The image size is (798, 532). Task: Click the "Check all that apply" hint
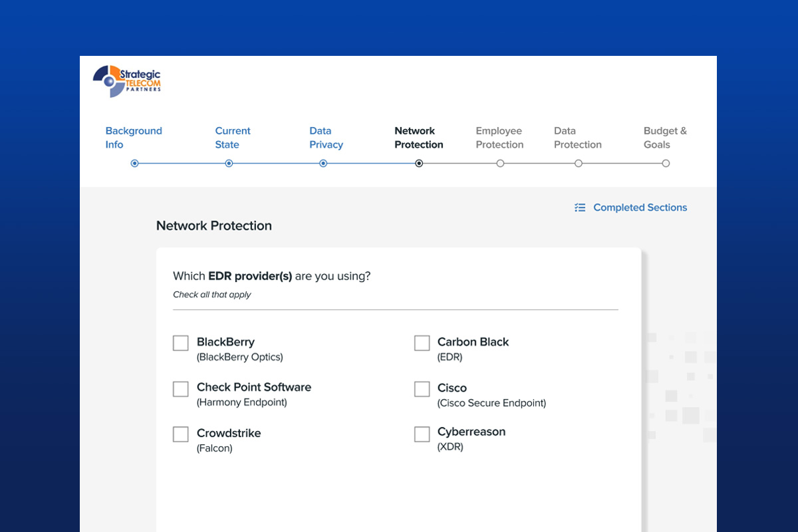212,295
